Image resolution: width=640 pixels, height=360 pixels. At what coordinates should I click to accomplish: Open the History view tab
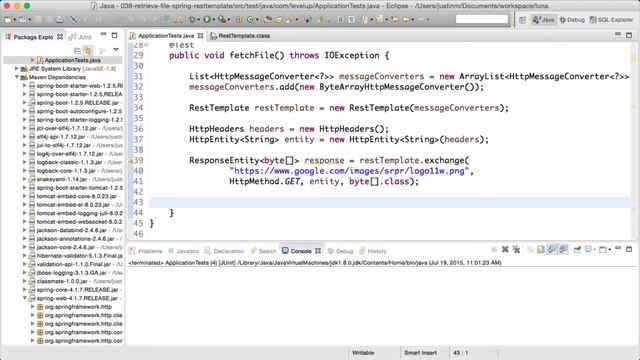click(x=373, y=251)
